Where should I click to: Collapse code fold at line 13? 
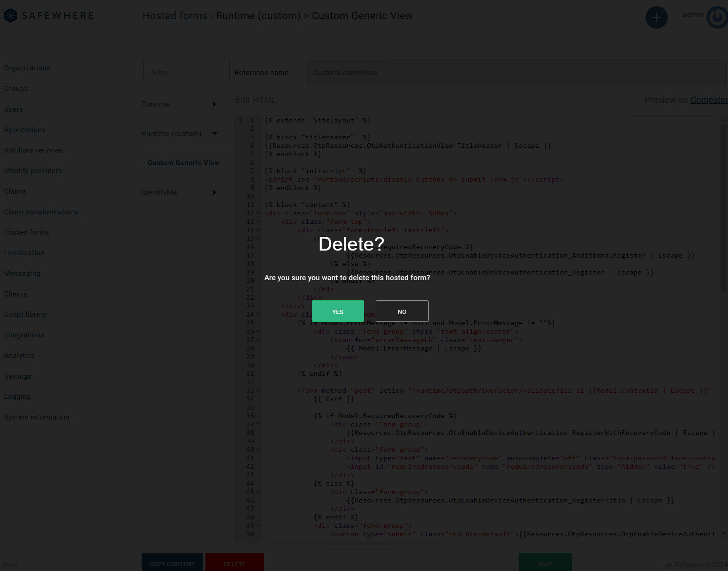pos(258,222)
